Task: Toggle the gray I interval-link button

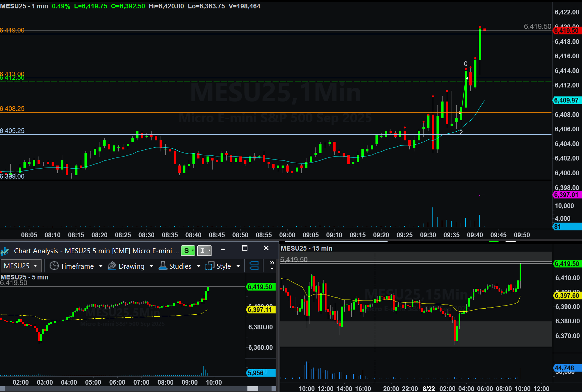Action: (204, 251)
